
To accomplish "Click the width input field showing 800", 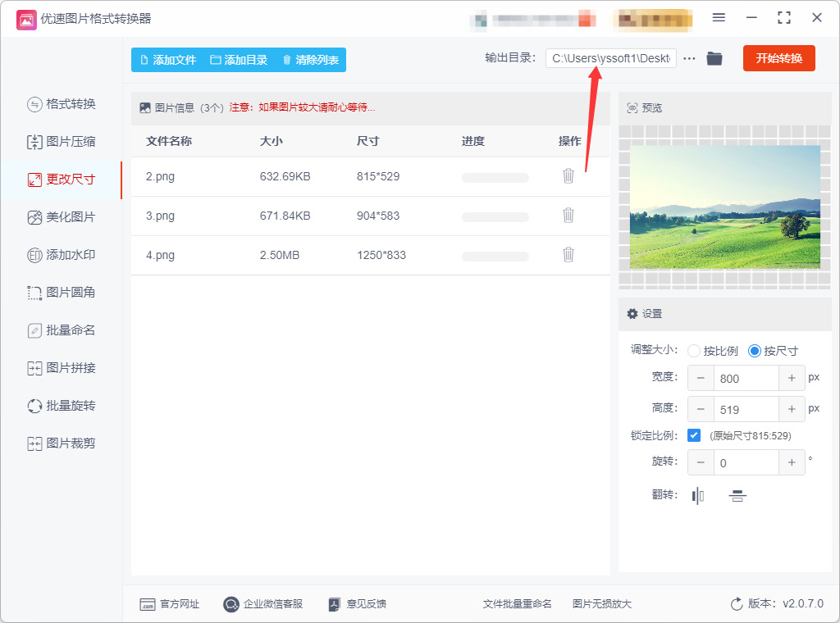I will coord(746,379).
